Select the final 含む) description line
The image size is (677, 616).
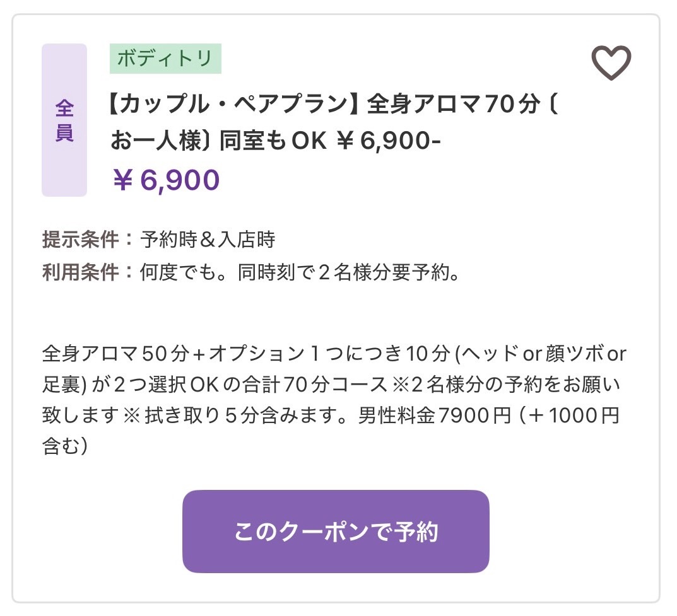65,446
